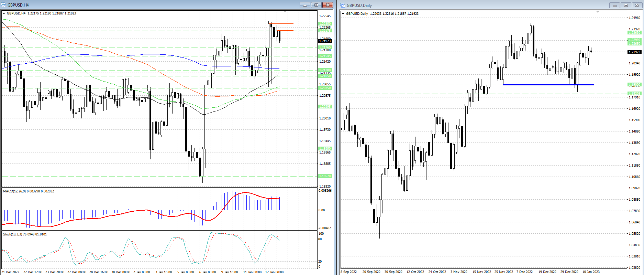This screenshot has width=644, height=275.
Task: Maximize the GBPUSD,H4 chart window
Action: pos(316,5)
